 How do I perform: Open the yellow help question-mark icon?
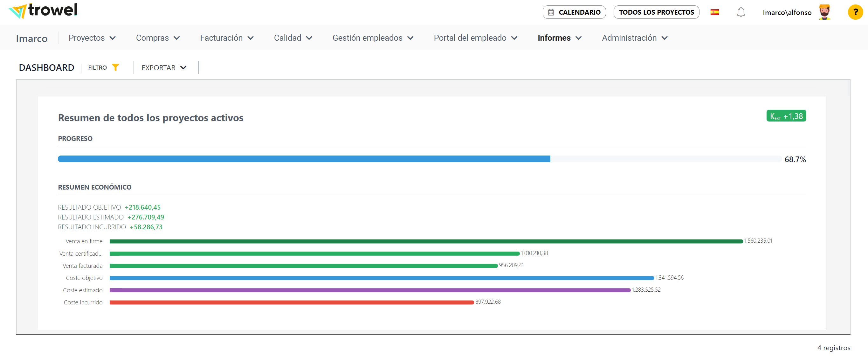coord(855,12)
